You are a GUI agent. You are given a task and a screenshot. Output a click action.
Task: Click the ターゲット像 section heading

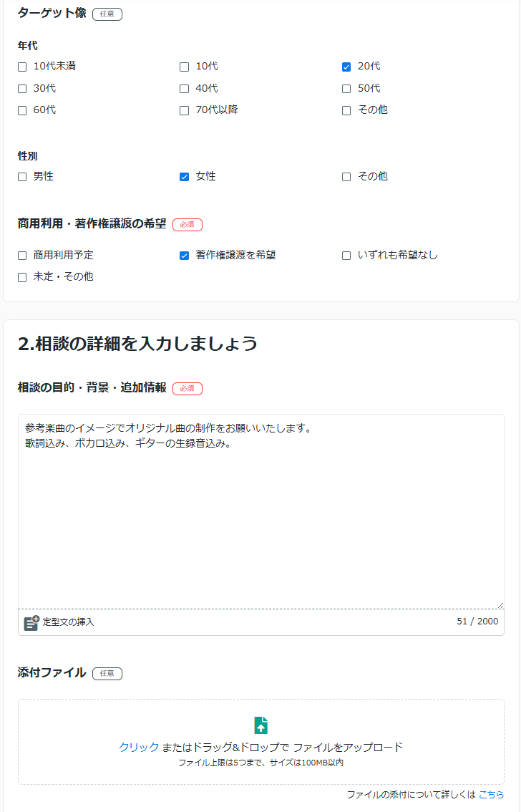[x=52, y=13]
